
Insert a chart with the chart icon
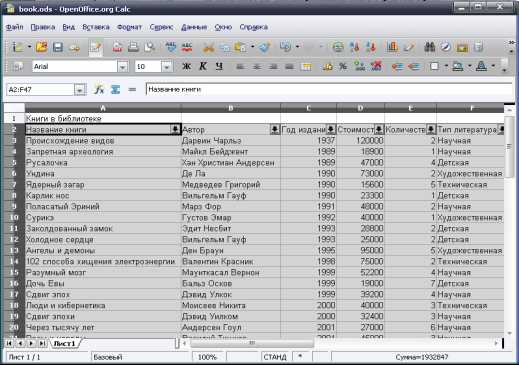coord(392,47)
